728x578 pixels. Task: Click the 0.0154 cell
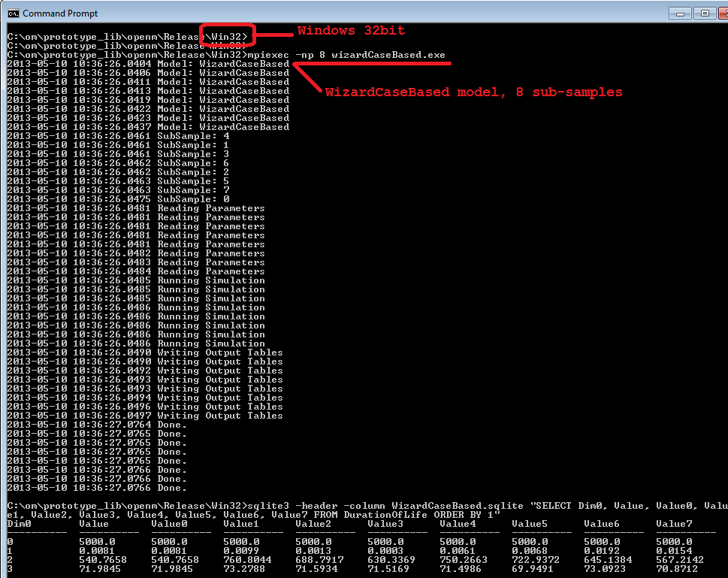pos(674,551)
